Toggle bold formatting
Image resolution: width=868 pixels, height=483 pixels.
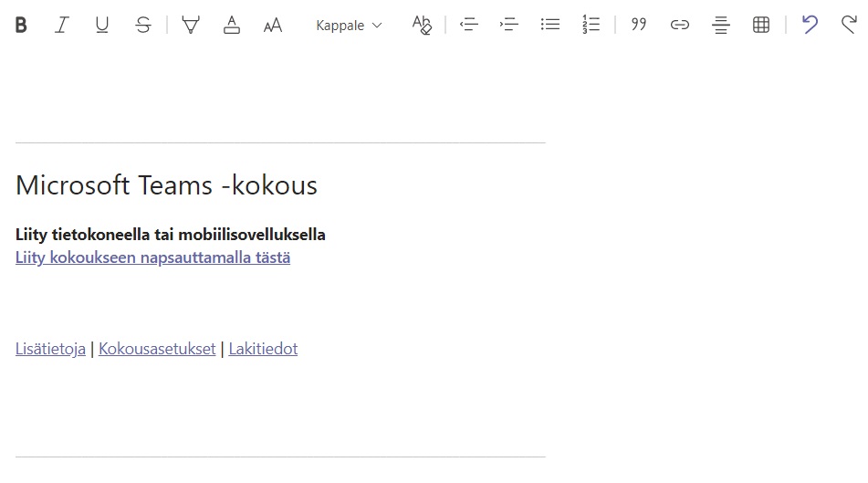click(x=21, y=26)
